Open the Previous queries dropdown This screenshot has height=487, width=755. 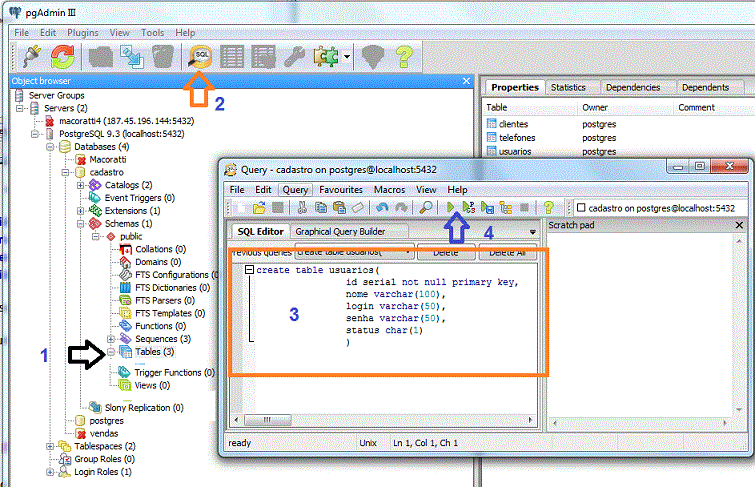[x=407, y=252]
